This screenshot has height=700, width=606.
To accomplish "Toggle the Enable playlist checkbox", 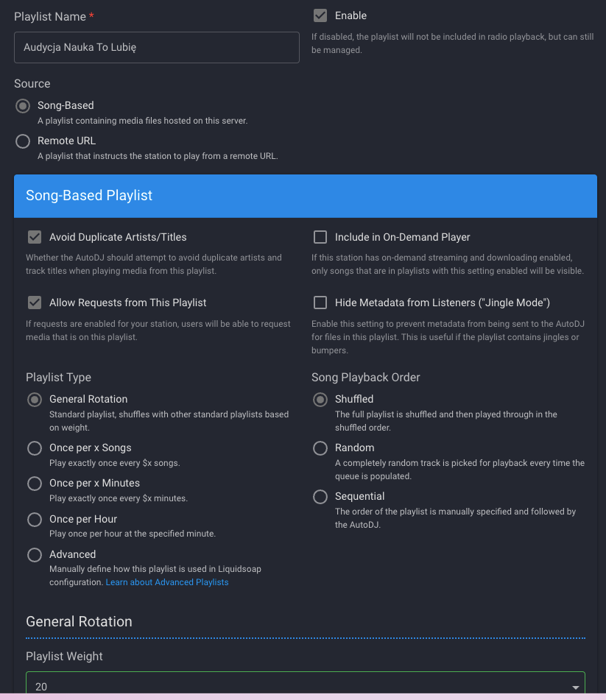I will pyautogui.click(x=320, y=15).
